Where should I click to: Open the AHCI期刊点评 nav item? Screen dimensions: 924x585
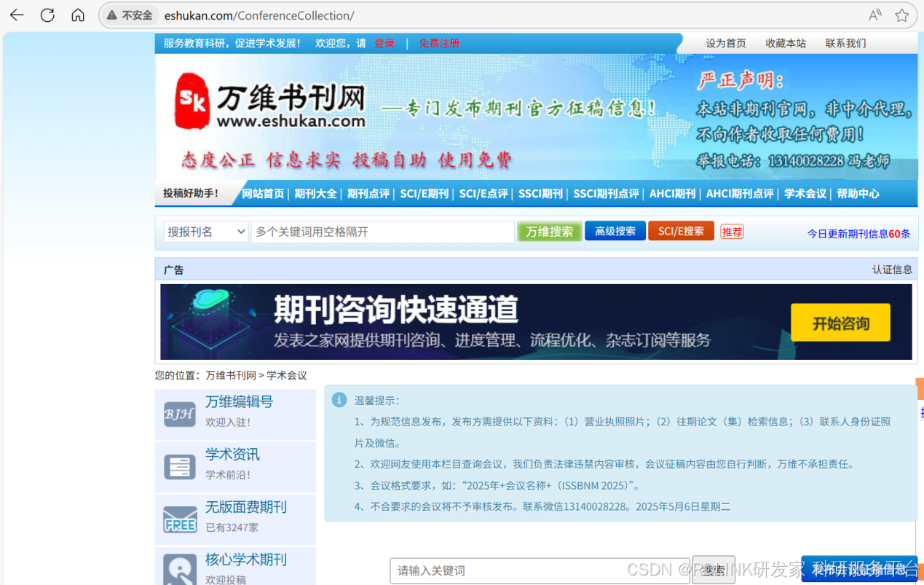point(740,194)
